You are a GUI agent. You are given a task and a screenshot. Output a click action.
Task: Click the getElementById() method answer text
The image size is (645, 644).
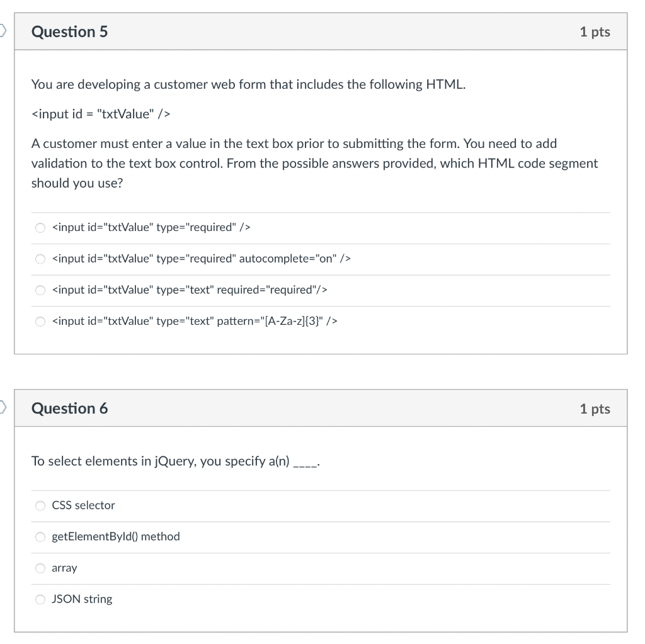point(116,537)
